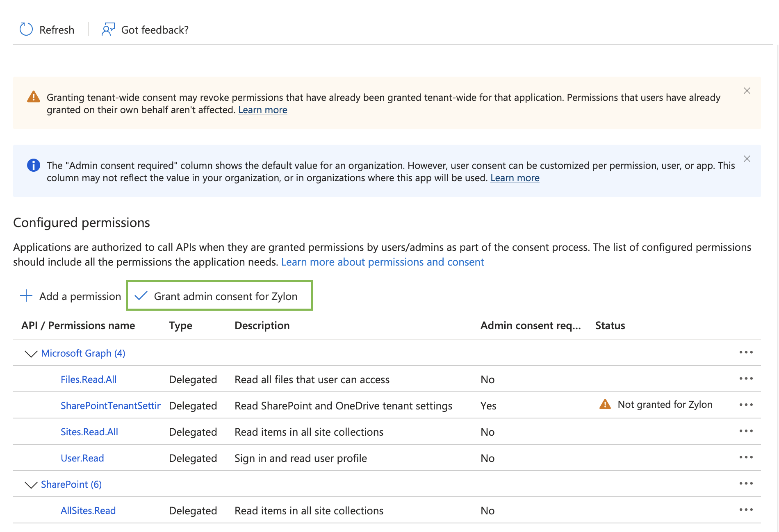Collapse the Microsoft Graph permissions group
This screenshot has height=532, width=779.
(x=31, y=353)
